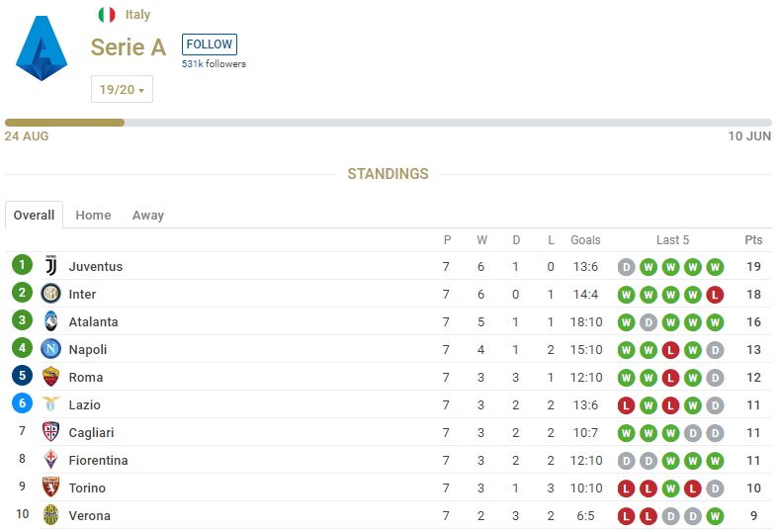
Task: Open the 19/20 season dropdown
Action: [122, 90]
